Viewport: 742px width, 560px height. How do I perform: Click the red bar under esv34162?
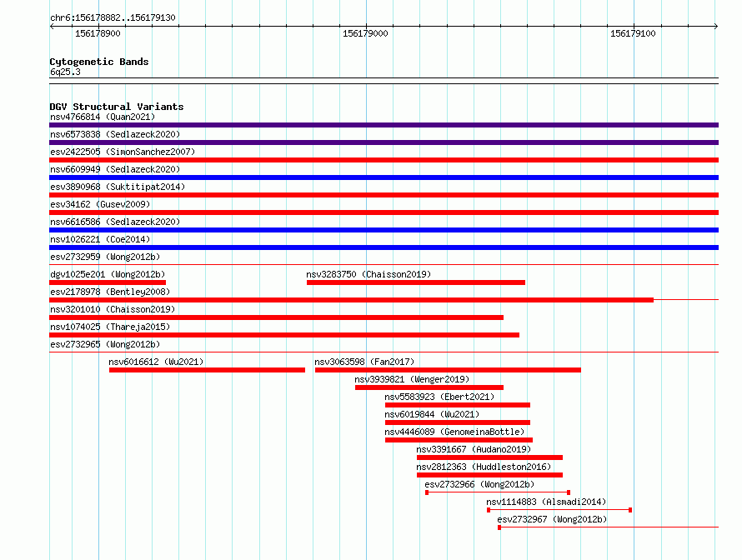coord(384,212)
